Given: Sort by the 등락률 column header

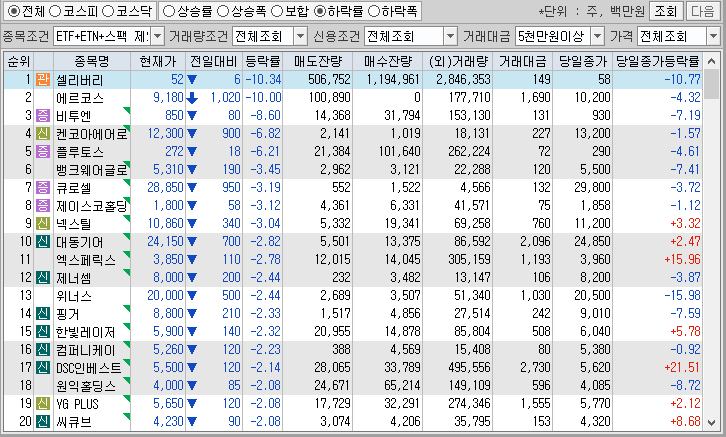Looking at the screenshot, I should [x=263, y=61].
